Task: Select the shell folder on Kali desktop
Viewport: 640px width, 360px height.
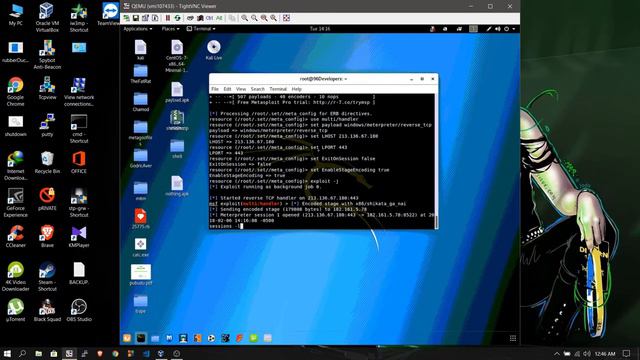Action: point(177,149)
